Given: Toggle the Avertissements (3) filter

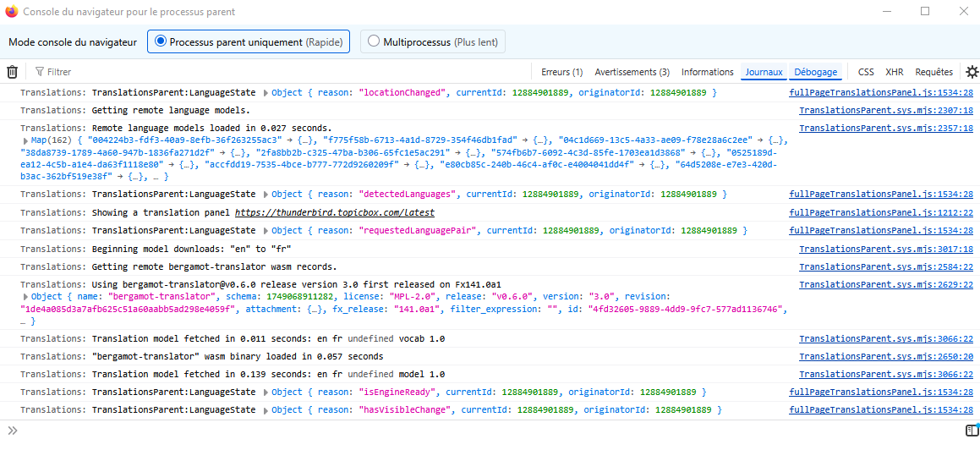Looking at the screenshot, I should [x=632, y=72].
